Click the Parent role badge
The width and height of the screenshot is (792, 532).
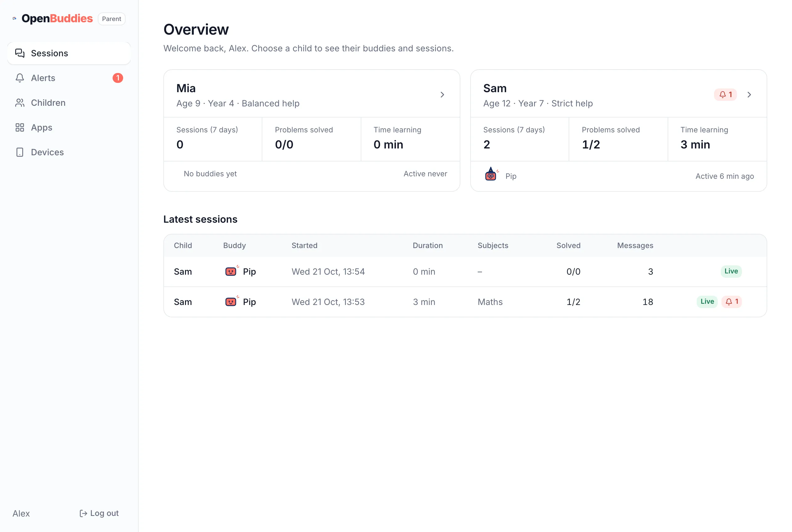tap(112, 19)
